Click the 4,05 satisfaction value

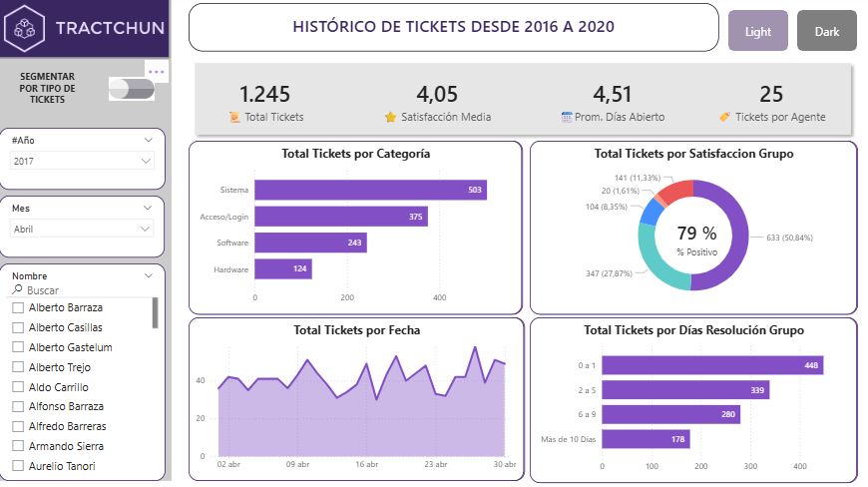click(x=437, y=94)
